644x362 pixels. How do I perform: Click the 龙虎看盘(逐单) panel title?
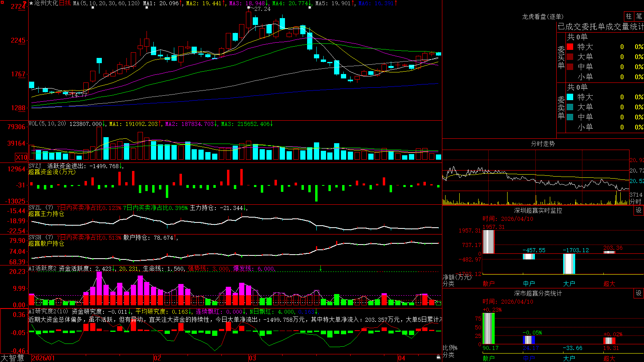coord(543,16)
